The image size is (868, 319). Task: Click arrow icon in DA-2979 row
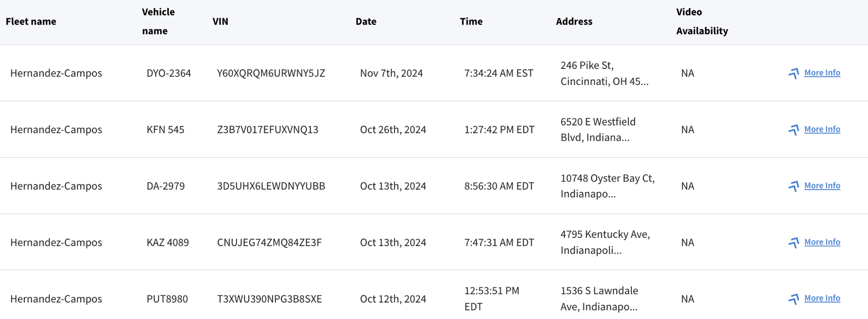point(794,186)
